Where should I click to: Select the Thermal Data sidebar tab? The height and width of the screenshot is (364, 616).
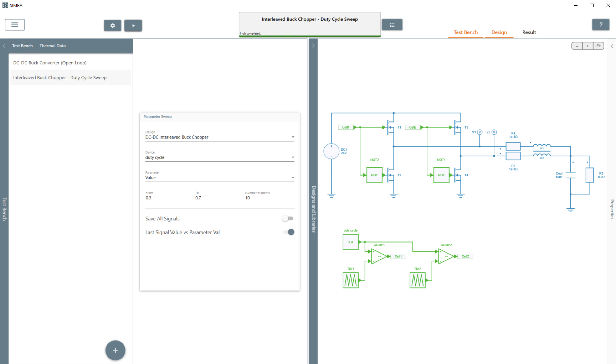[52, 46]
